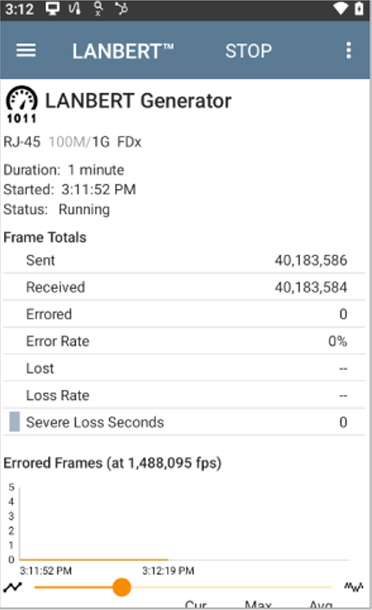Stop the running LANBERT test
This screenshot has height=610, width=372.
[249, 51]
